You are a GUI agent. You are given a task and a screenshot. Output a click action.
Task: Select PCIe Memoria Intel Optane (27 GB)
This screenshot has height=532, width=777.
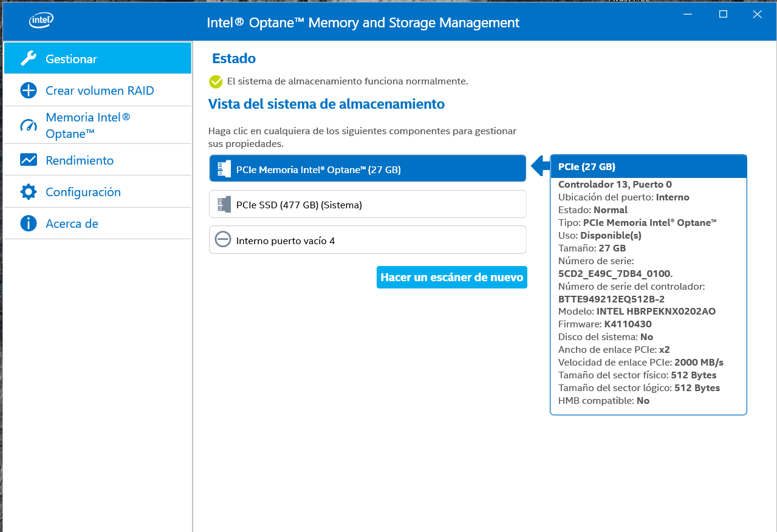[367, 169]
